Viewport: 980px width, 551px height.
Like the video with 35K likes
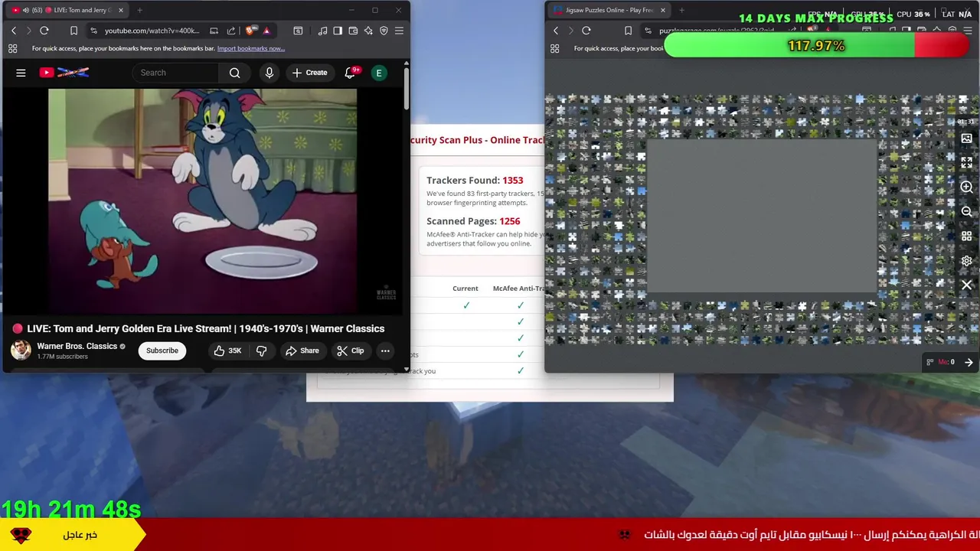tap(228, 350)
